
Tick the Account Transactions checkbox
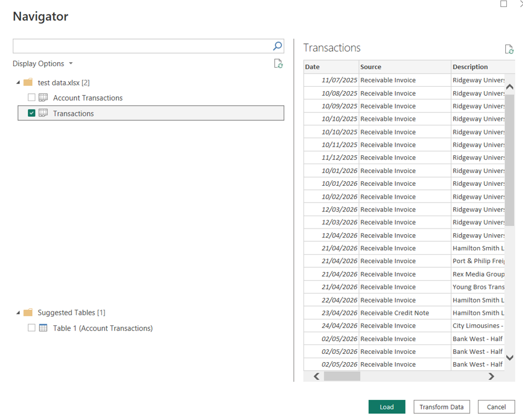pyautogui.click(x=31, y=97)
